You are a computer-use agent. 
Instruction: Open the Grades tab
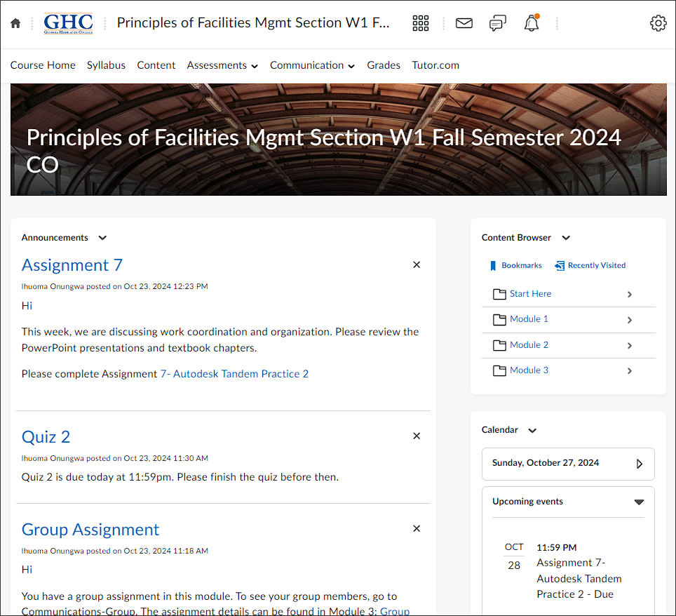[384, 65]
